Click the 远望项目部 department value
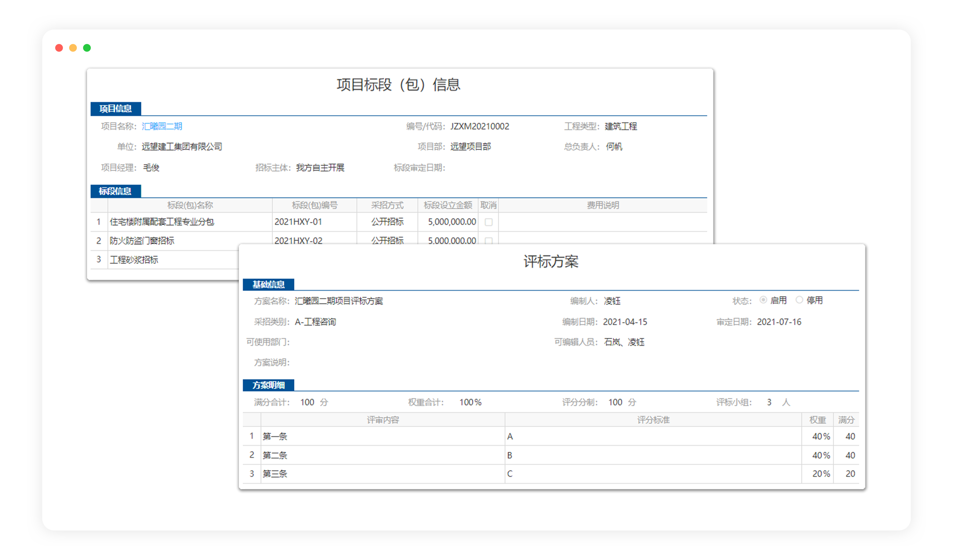Viewport: 953px width, 560px height. [471, 147]
